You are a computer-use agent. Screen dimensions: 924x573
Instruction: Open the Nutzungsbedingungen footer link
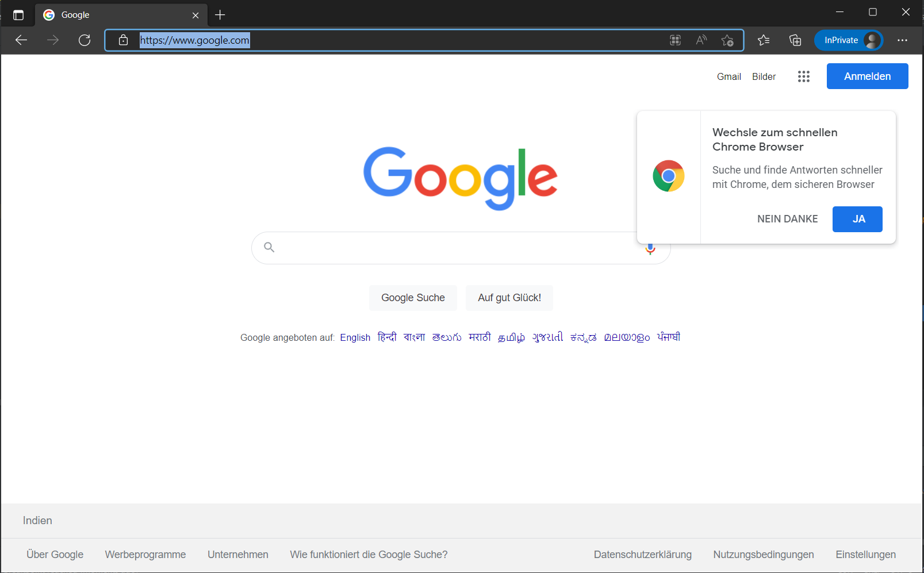[764, 555]
